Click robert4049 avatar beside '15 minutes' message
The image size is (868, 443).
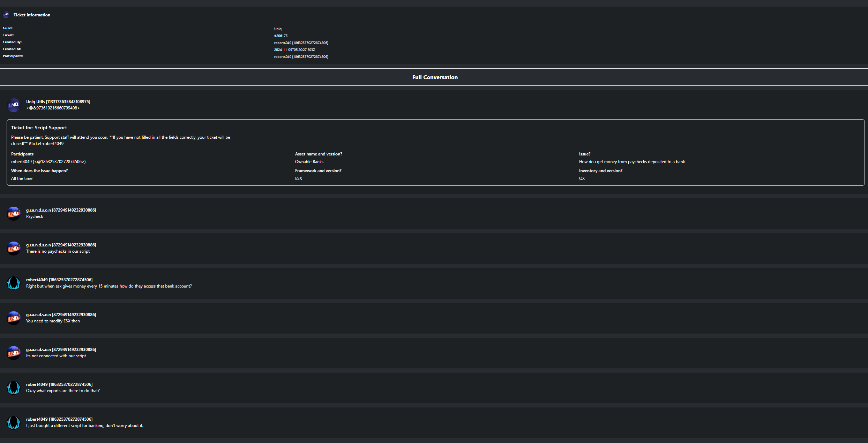14,283
